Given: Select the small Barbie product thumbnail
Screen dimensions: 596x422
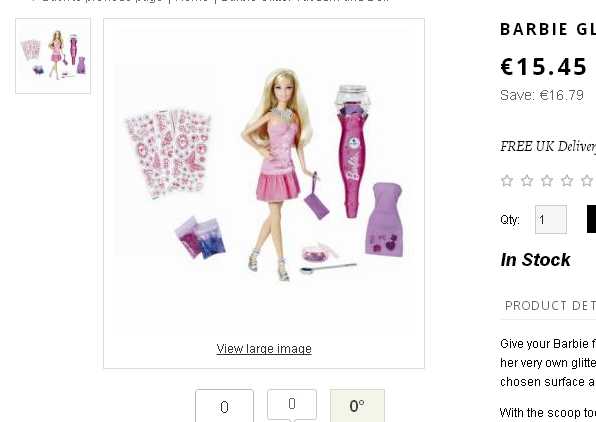Looking at the screenshot, I should [53, 56].
